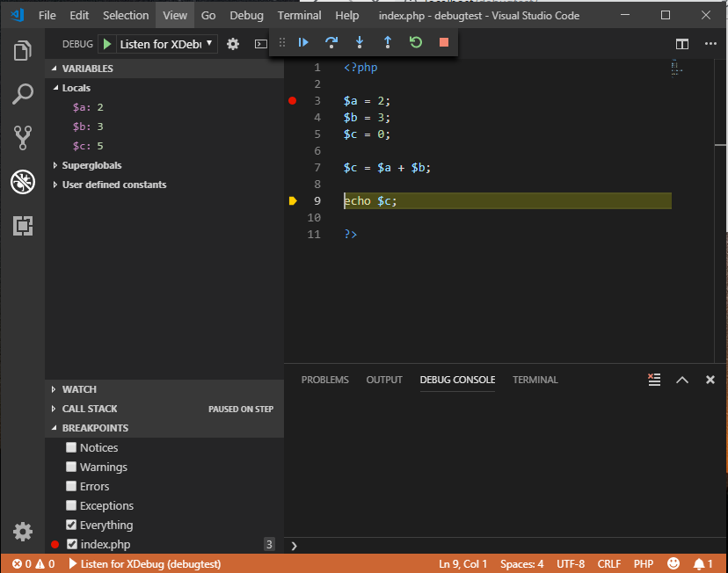Toggle the Notices breakpoint checkbox

[x=71, y=447]
